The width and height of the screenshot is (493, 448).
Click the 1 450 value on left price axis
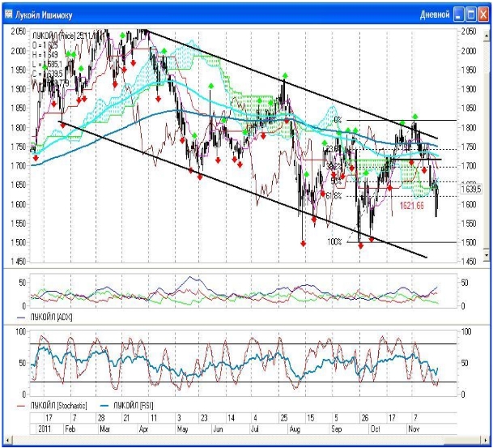(19, 261)
